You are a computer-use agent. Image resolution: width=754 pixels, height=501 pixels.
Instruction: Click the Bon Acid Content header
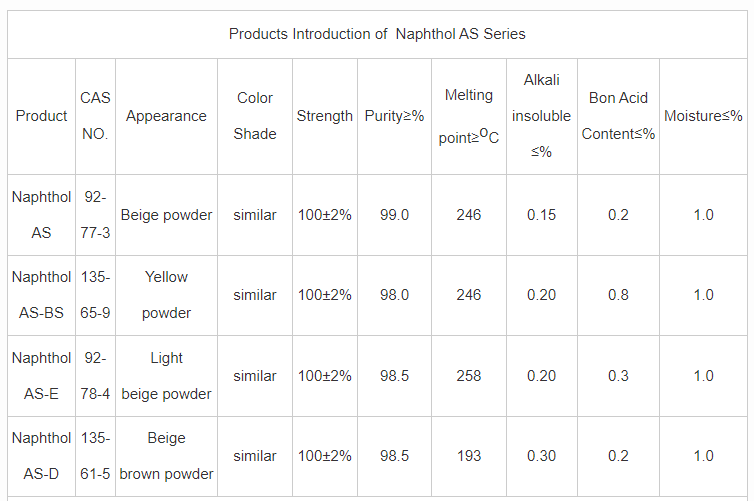[x=618, y=116]
